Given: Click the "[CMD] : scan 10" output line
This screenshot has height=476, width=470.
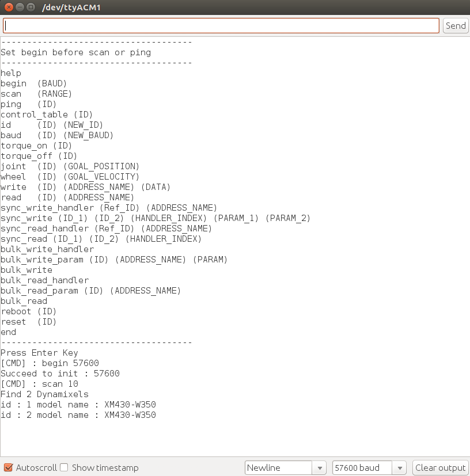Looking at the screenshot, I should pyautogui.click(x=39, y=384).
